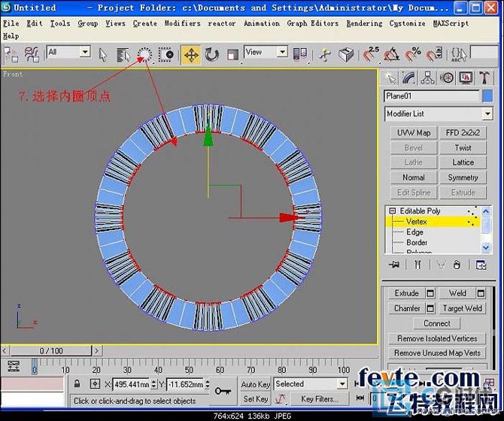Open the Hierarchy command panel tab
Screen dimensions: 504x421
click(427, 78)
